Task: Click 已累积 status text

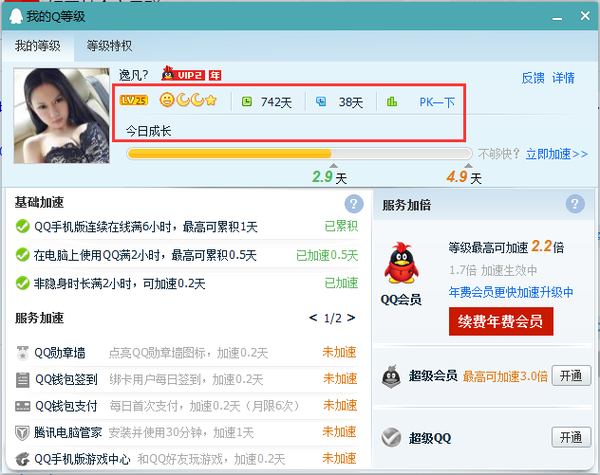Action: tap(341, 227)
